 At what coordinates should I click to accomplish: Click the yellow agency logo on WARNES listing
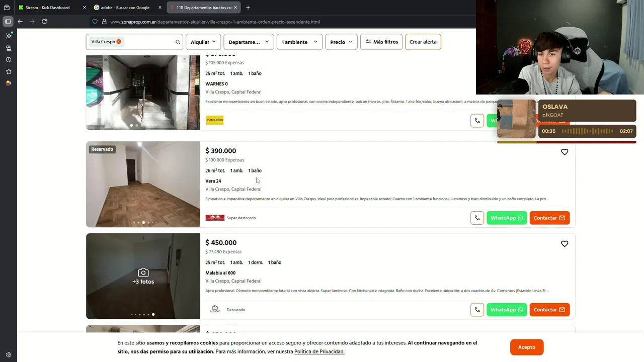pos(215,120)
